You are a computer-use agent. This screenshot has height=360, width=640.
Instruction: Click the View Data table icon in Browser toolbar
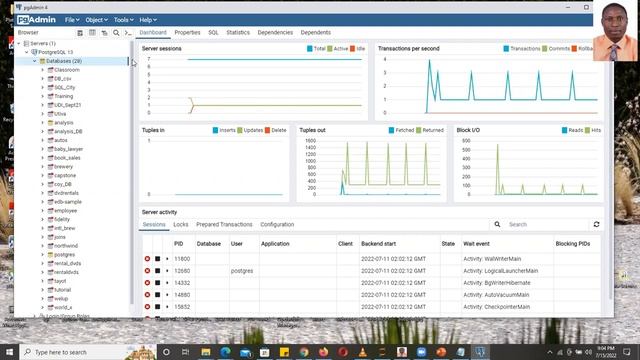click(x=92, y=33)
